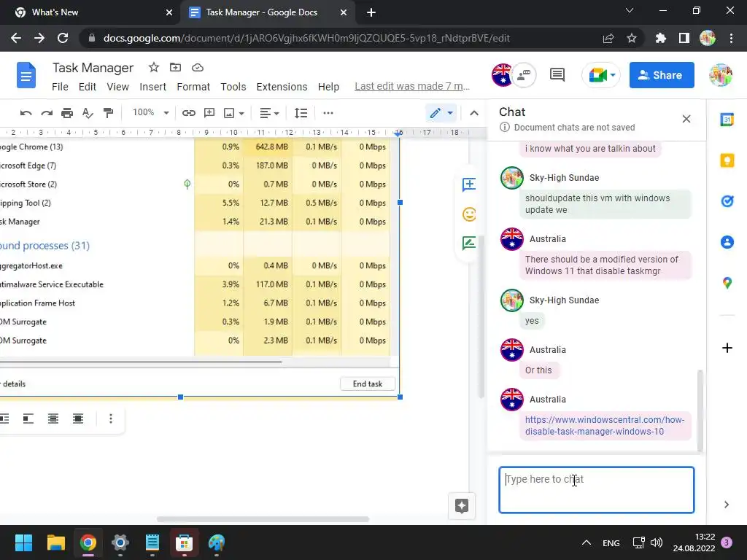Open Microsoft Store from the taskbar
Viewport: 747px width, 560px height.
[184, 542]
